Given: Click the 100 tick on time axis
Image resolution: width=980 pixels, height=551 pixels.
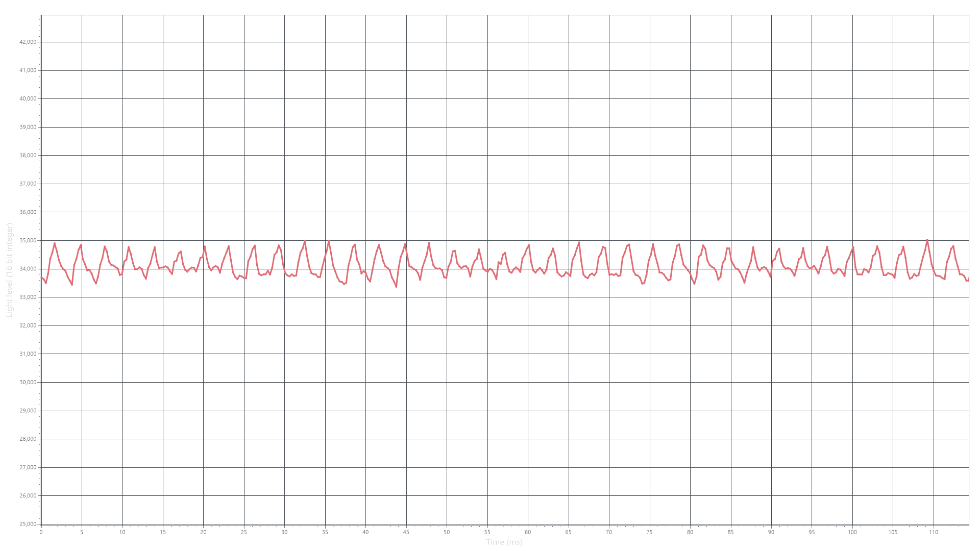Looking at the screenshot, I should [852, 532].
